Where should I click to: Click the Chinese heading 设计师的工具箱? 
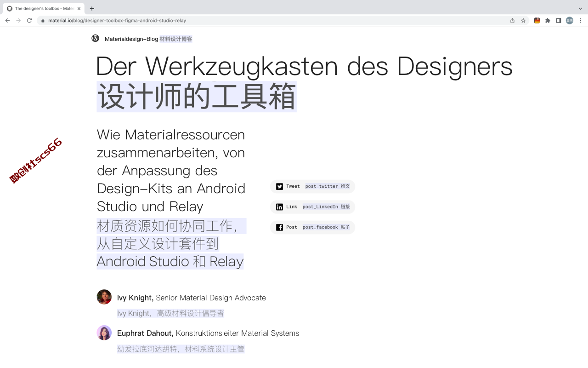[197, 97]
